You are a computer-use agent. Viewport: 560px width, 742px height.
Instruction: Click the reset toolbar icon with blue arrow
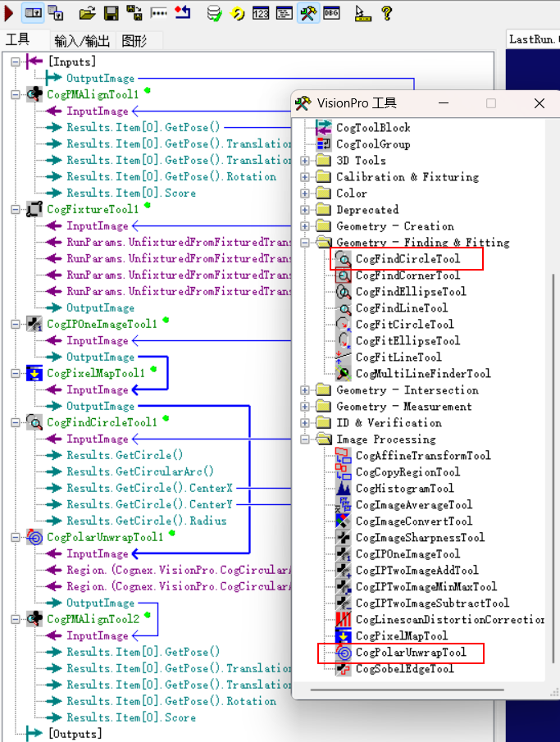coord(183,13)
